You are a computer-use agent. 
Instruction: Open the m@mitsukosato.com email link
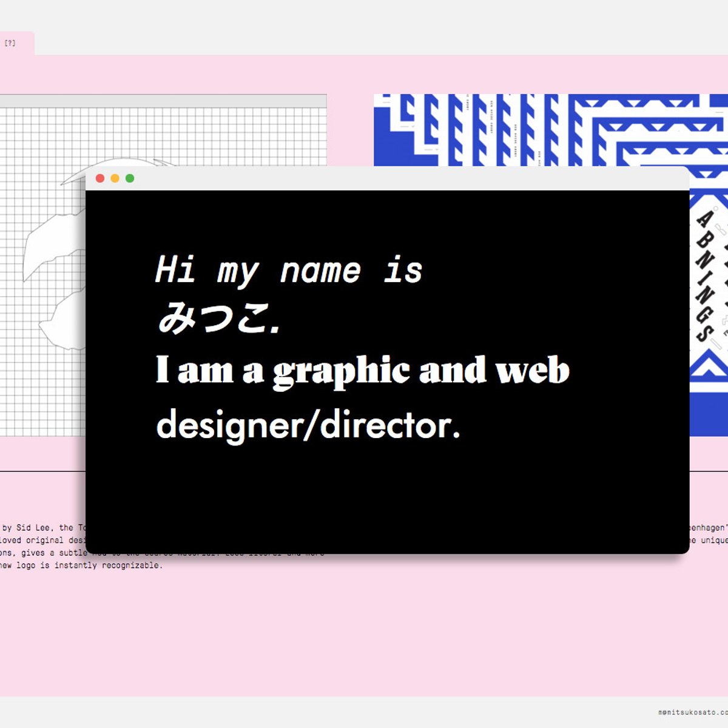click(x=693, y=712)
